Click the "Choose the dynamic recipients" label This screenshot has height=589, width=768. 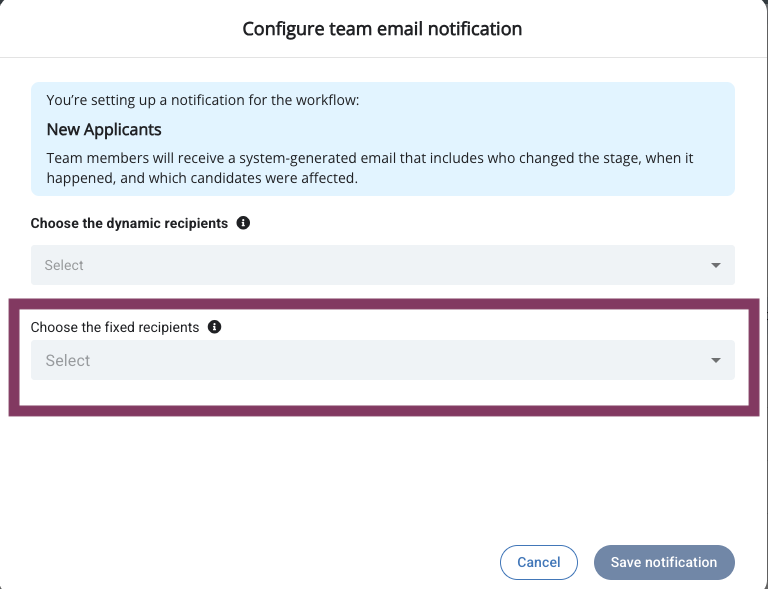129,223
